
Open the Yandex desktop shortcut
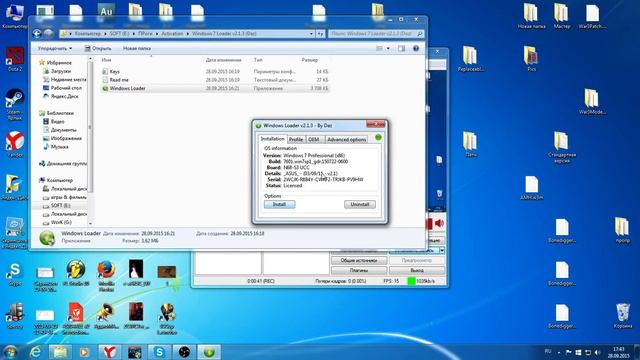point(15,143)
